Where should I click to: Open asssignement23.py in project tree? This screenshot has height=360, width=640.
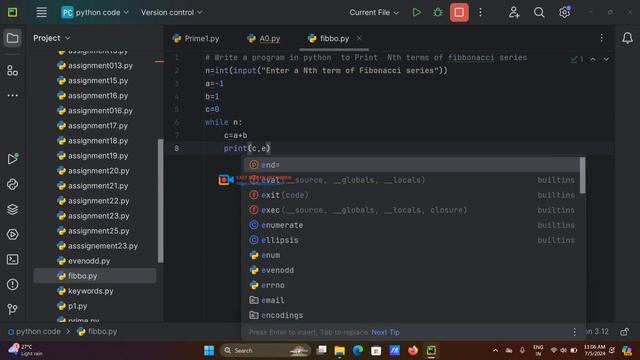click(97, 246)
